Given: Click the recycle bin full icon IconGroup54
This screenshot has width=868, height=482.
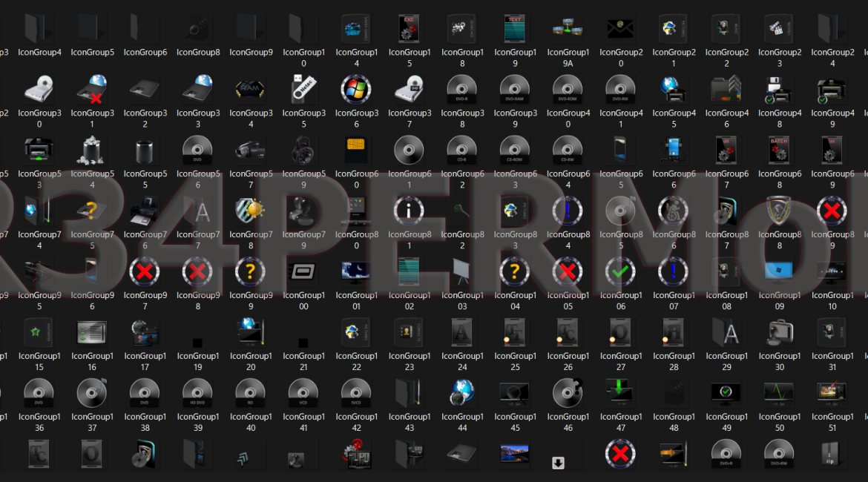Looking at the screenshot, I should [92, 151].
